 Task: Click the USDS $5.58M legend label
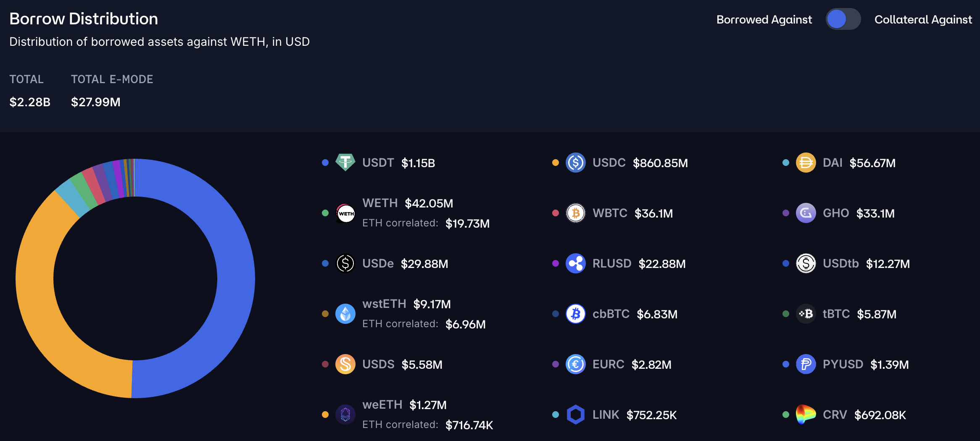402,365
